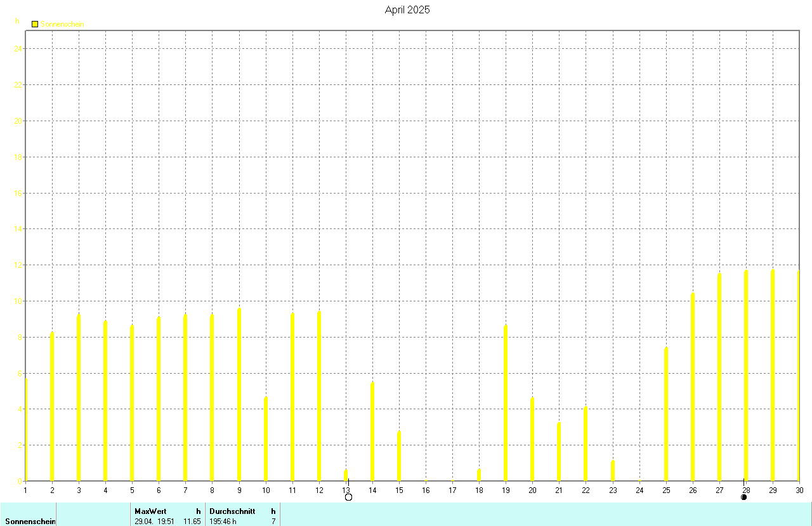Click the sunshine bar for day 20

point(532,439)
